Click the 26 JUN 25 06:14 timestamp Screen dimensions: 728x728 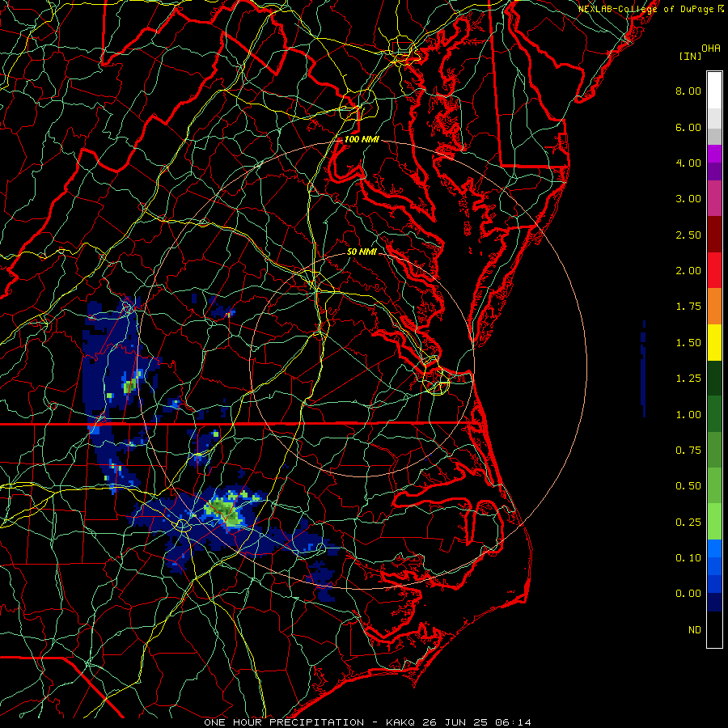click(x=476, y=722)
